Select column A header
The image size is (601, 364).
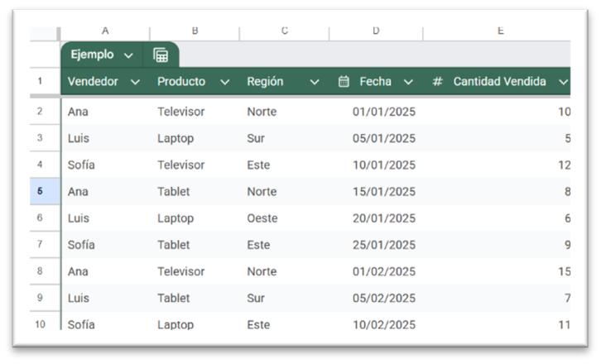tap(105, 31)
